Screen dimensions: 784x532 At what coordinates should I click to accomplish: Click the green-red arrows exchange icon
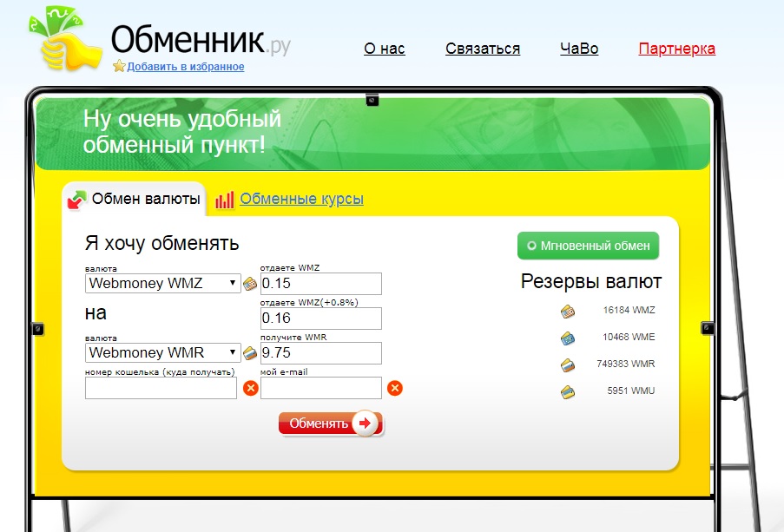77,200
